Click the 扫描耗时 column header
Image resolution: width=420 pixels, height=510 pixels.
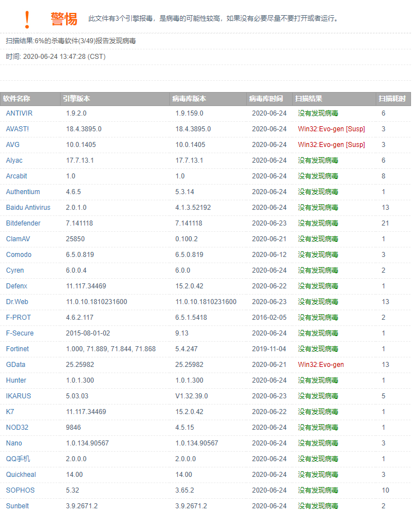(393, 99)
